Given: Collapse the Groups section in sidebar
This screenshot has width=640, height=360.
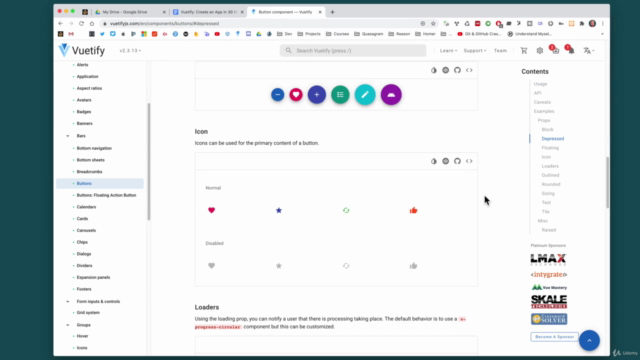Looking at the screenshot, I should click(x=68, y=325).
